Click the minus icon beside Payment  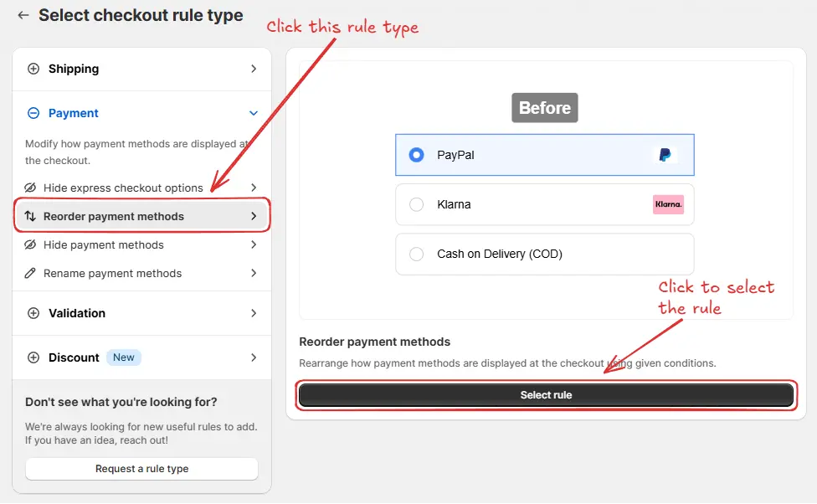click(32, 113)
